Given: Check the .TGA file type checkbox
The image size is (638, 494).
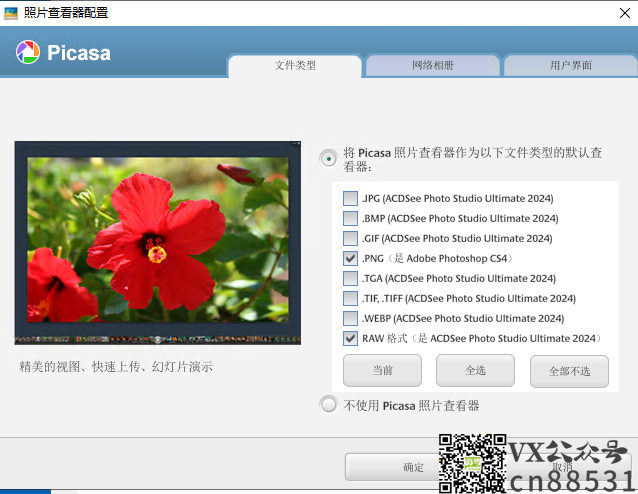Looking at the screenshot, I should coord(350,278).
